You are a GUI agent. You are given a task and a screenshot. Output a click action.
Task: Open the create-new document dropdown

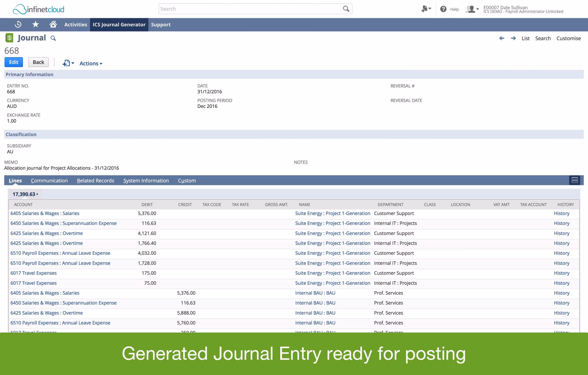pos(68,63)
